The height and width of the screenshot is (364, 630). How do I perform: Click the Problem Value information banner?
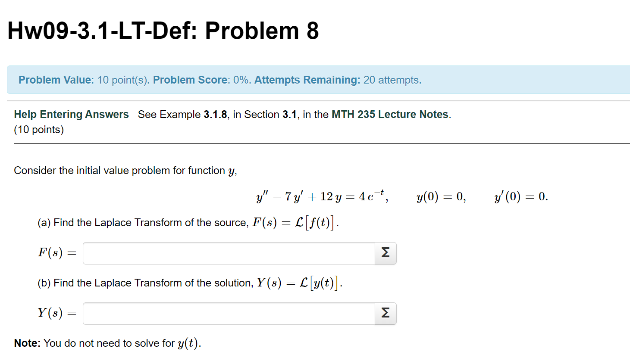(220, 80)
